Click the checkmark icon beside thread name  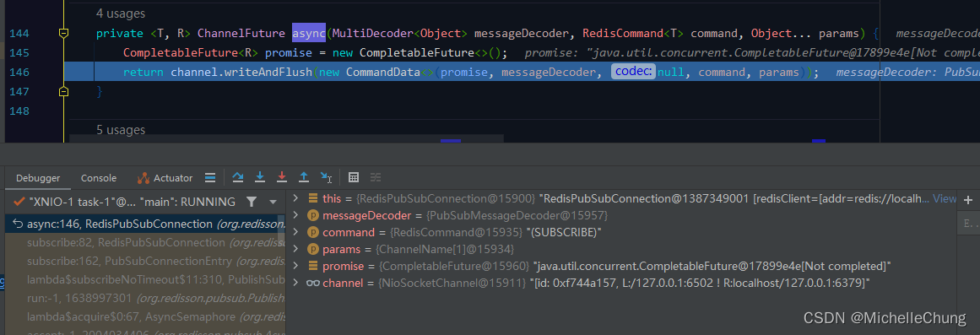pos(19,202)
